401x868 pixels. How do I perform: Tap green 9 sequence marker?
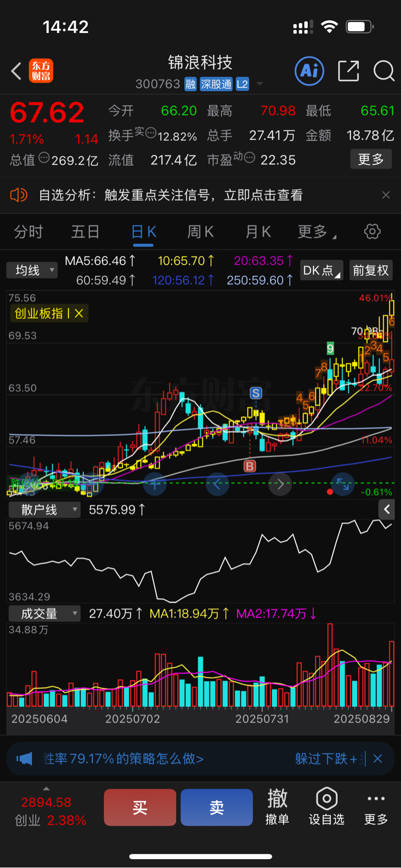[x=330, y=348]
